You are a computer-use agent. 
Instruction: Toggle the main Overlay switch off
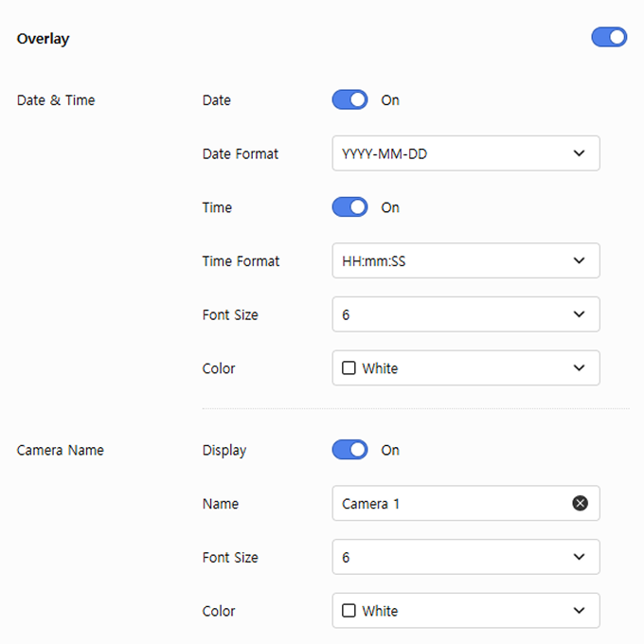609,37
